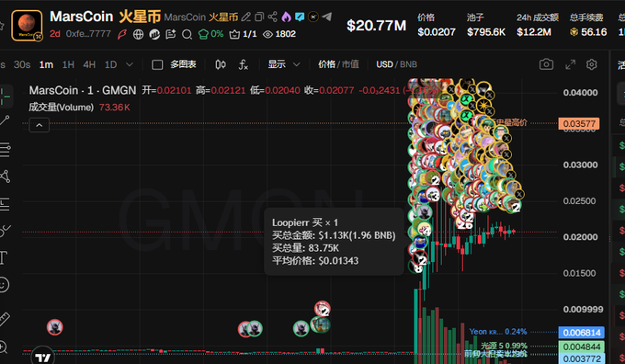
Task: Click the 价格 $0.0207 price stat
Action: (x=437, y=25)
